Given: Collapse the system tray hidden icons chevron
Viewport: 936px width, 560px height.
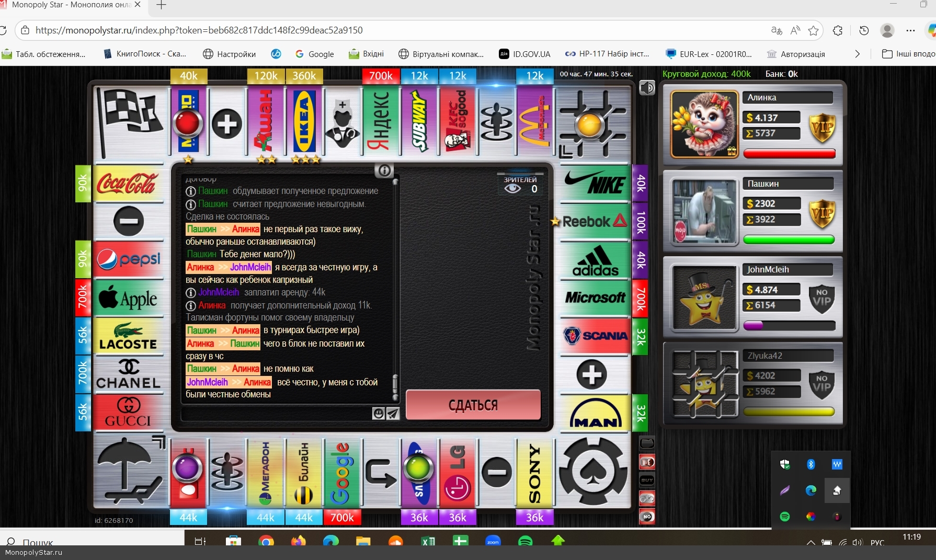Looking at the screenshot, I should pos(811,543).
